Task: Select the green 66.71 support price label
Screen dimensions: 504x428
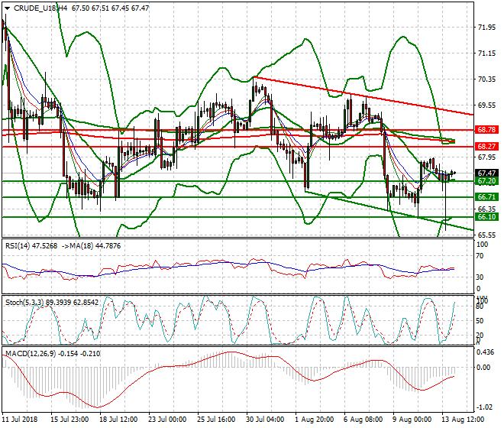Action: click(486, 197)
